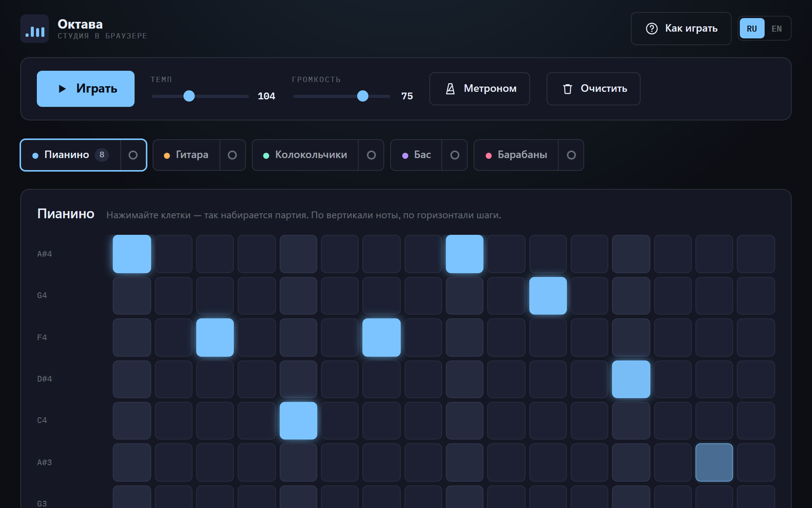The height and width of the screenshot is (508, 812).
Task: Click the tempo value 104
Action: [267, 96]
